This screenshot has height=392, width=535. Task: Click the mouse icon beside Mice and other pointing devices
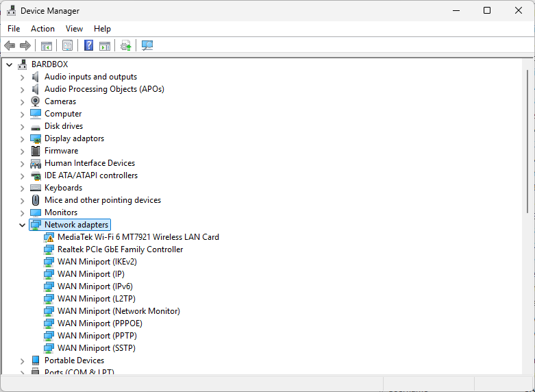(36, 200)
